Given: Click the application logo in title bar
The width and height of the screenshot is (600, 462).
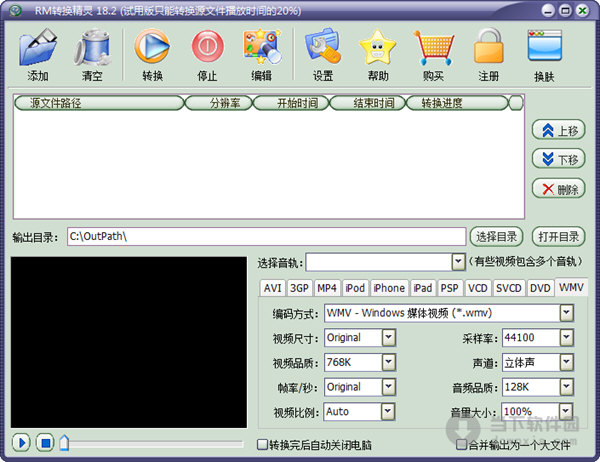Looking at the screenshot, I should (x=15, y=10).
